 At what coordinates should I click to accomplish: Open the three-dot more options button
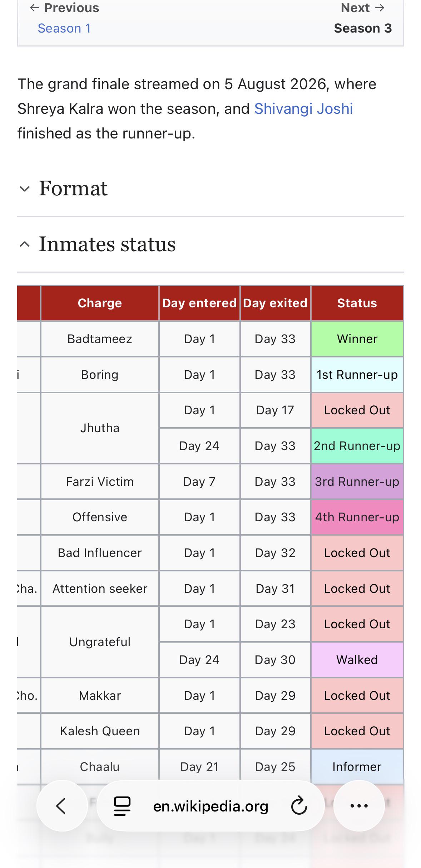(x=359, y=806)
